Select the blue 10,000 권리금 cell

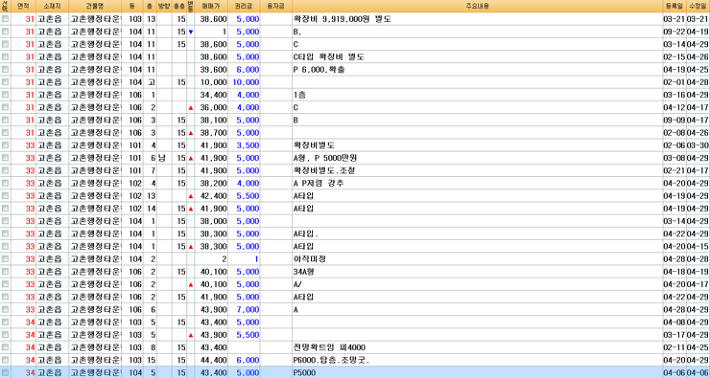tap(244, 82)
